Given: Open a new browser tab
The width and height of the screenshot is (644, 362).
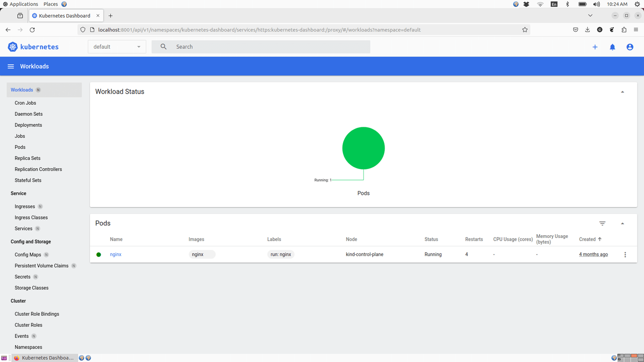Looking at the screenshot, I should pyautogui.click(x=110, y=16).
